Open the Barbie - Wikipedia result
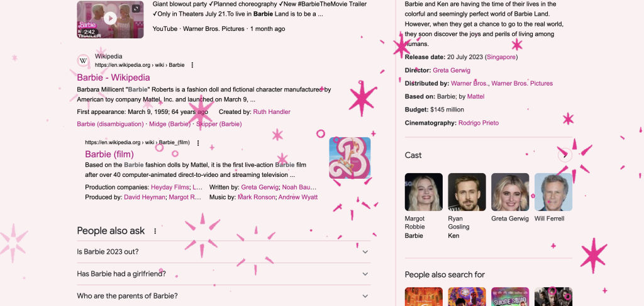 [113, 77]
